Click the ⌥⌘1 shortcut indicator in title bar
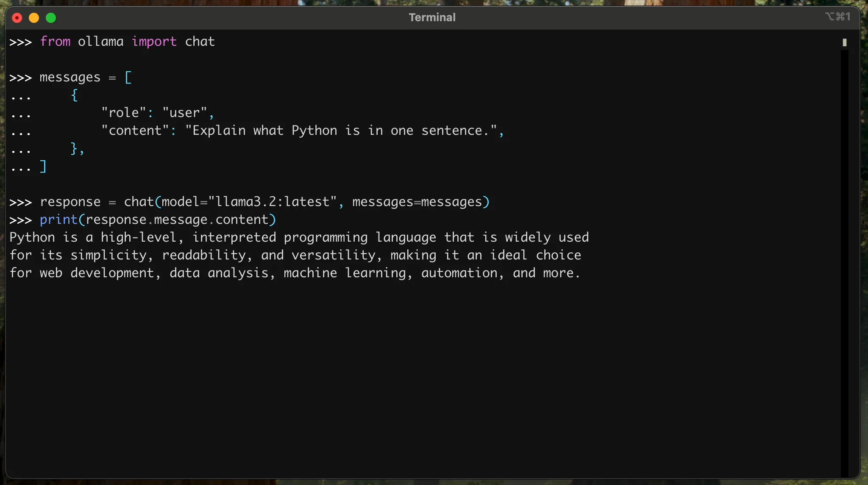868x485 pixels. [837, 17]
